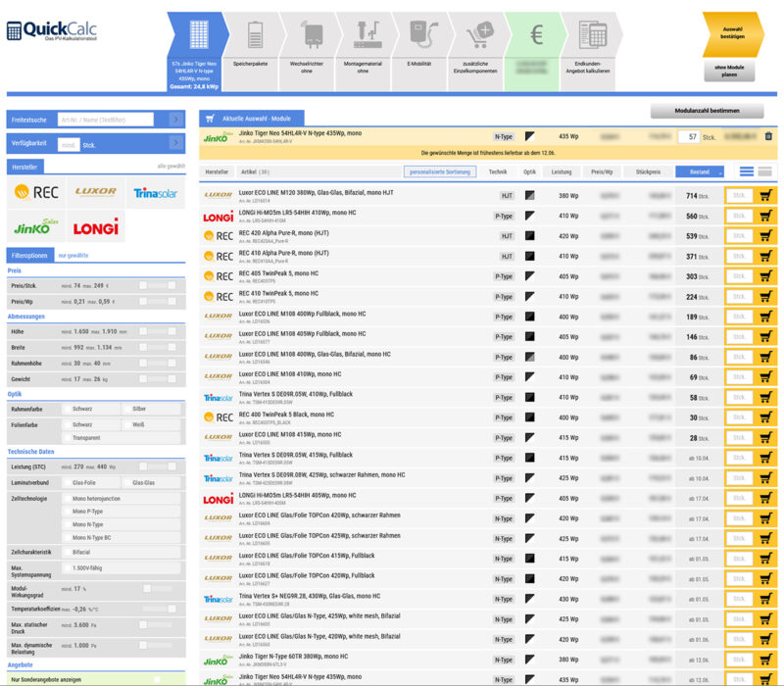Select the Hersteller tab
The image size is (784, 686).
pyautogui.click(x=25, y=167)
